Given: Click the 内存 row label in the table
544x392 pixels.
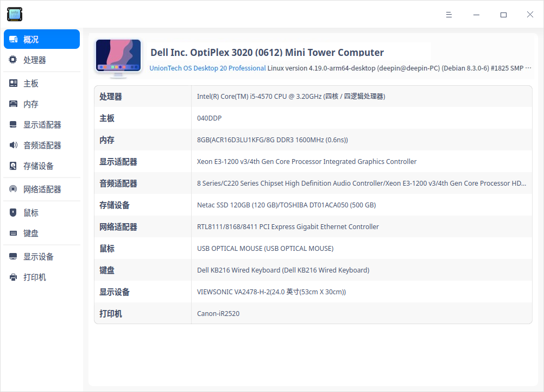Looking at the screenshot, I should (x=107, y=140).
